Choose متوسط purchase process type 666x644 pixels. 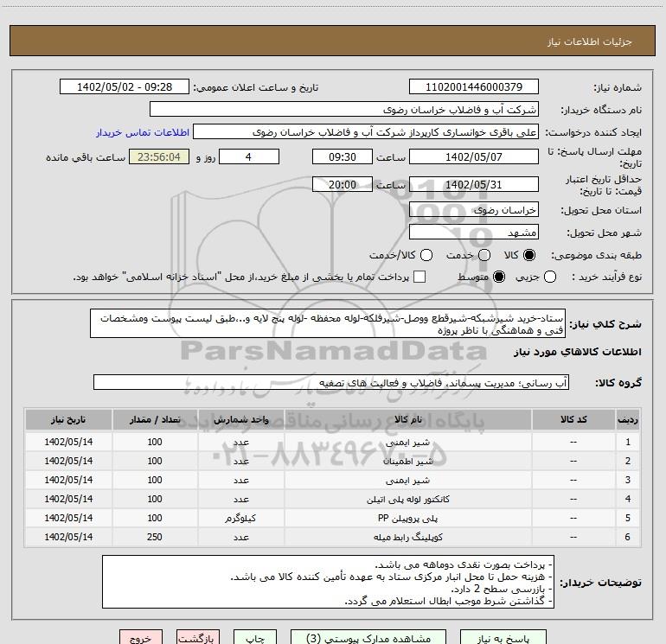click(x=499, y=277)
